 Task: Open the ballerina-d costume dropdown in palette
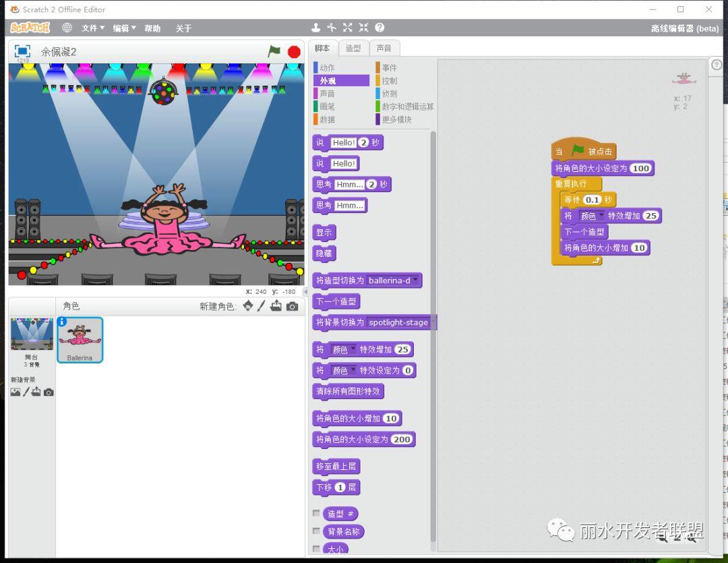pos(416,280)
